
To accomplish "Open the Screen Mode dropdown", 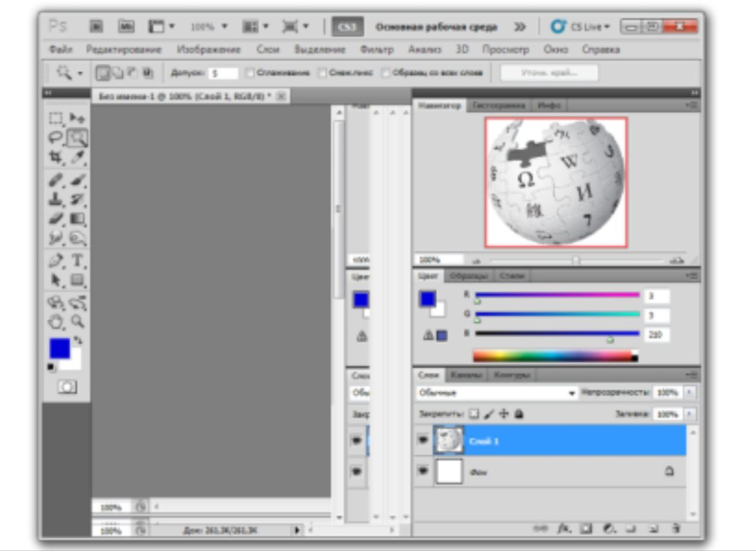I will [x=295, y=27].
